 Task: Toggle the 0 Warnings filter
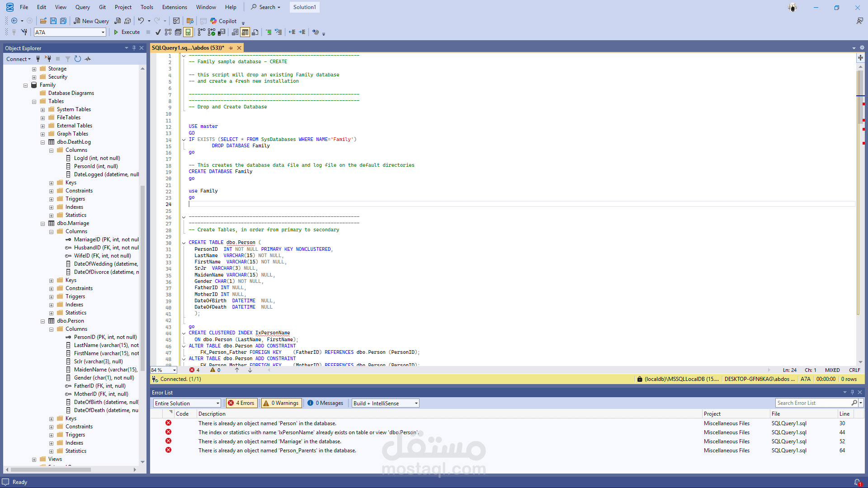point(281,403)
